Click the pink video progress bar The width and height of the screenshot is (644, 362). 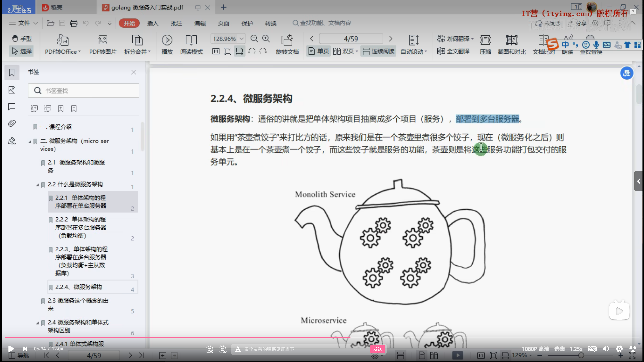pos(178,337)
